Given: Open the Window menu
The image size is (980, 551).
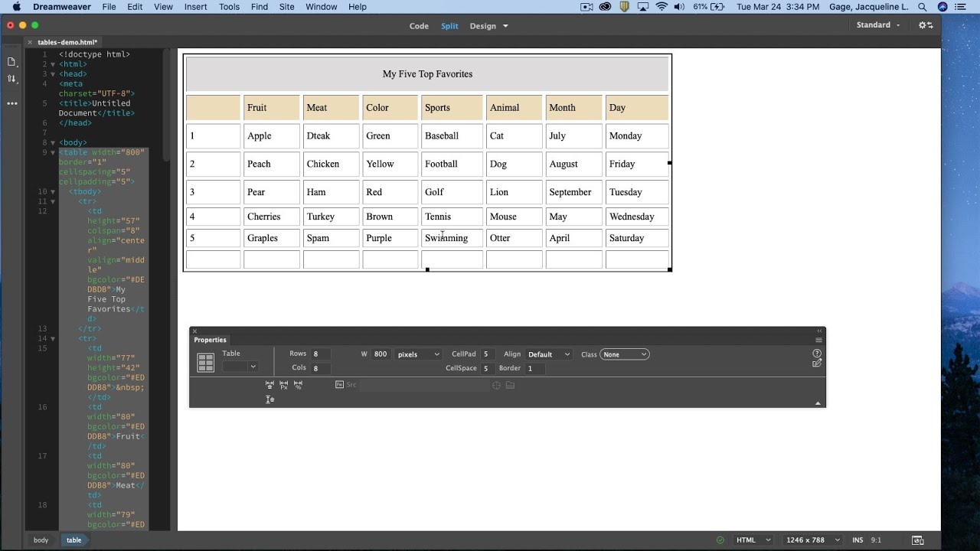Looking at the screenshot, I should coord(322,7).
